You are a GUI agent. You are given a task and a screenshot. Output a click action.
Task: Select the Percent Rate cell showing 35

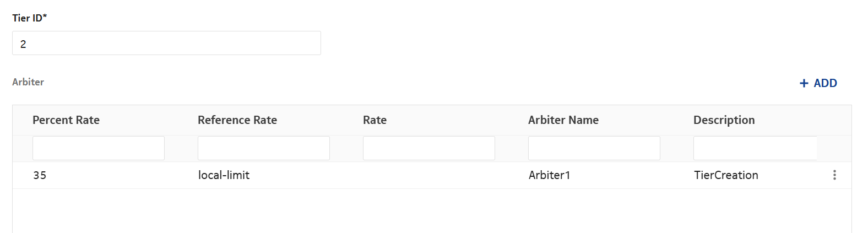pyautogui.click(x=40, y=175)
